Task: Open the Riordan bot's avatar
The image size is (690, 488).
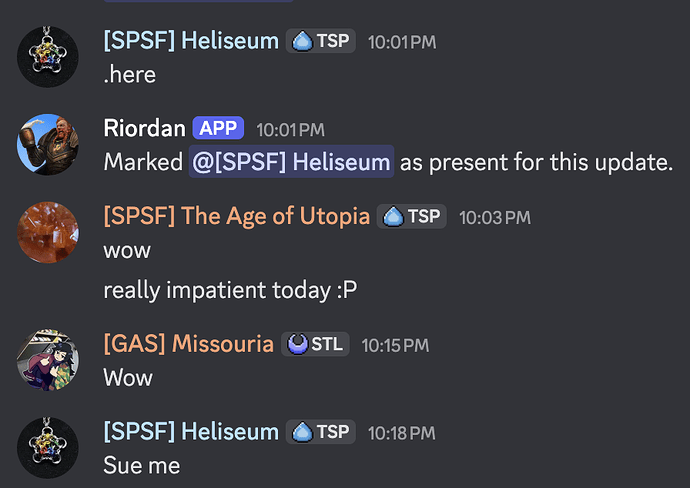Action: [48, 144]
